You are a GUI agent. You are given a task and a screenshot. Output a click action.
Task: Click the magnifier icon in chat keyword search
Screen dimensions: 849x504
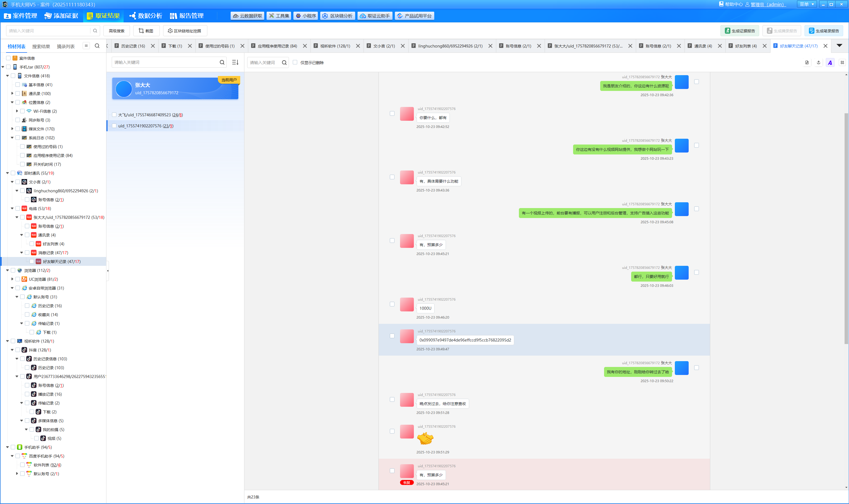coord(284,62)
